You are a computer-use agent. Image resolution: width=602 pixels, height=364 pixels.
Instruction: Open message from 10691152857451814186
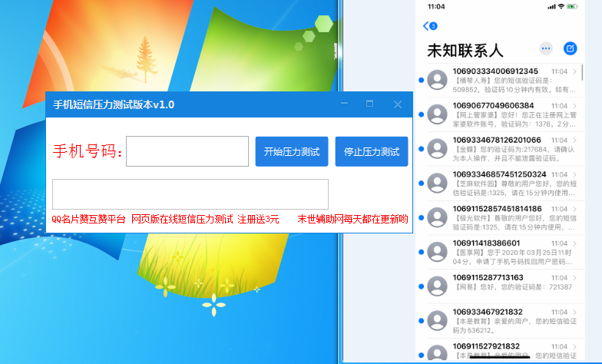click(x=501, y=218)
